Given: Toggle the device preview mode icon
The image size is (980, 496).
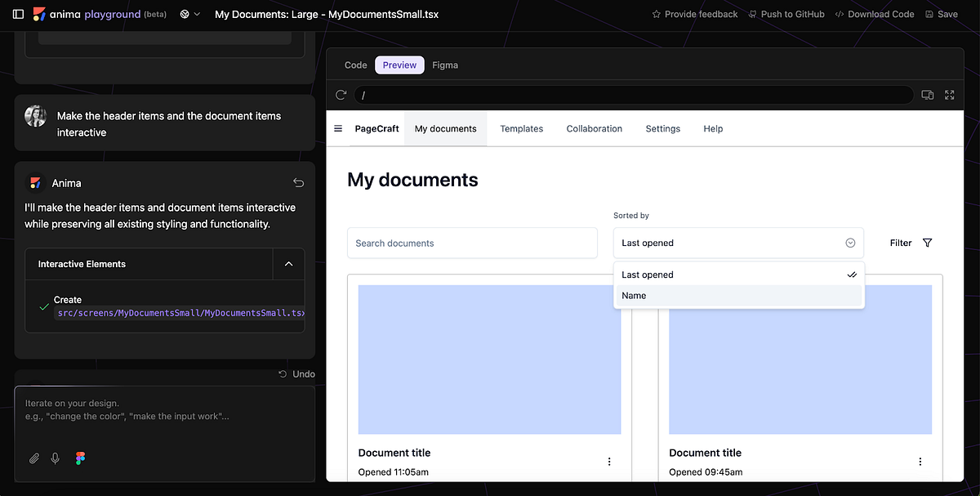Looking at the screenshot, I should click(927, 95).
